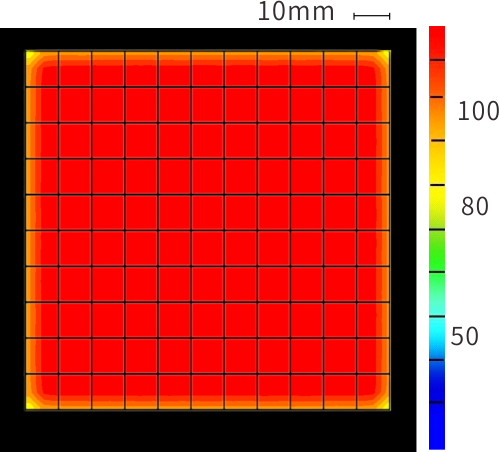
Task: Click the center grid cell of the heatmap
Action: tap(208, 212)
